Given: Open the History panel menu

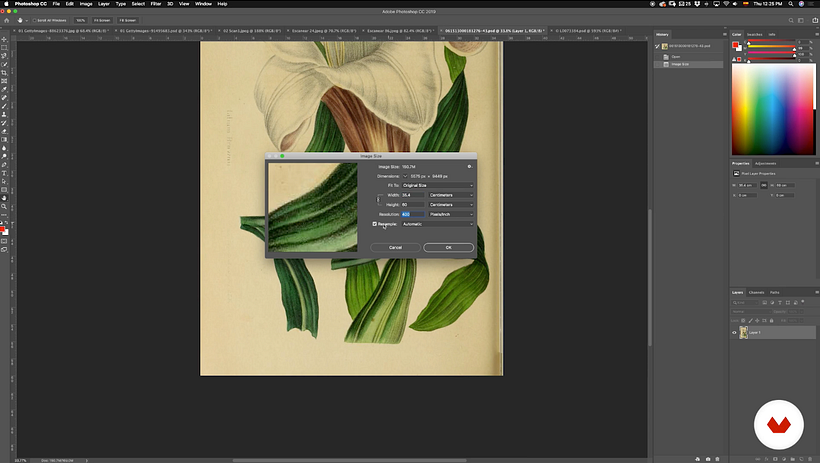Looking at the screenshot, I should pos(724,35).
